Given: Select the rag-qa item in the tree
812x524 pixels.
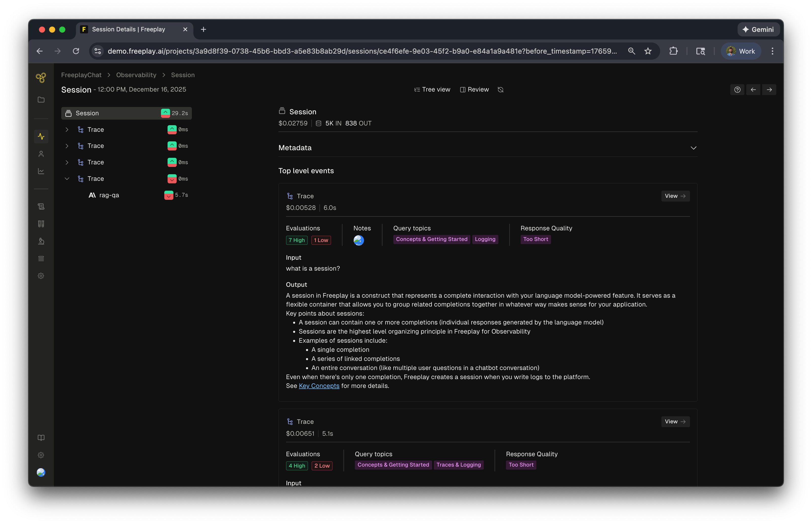Looking at the screenshot, I should 109,195.
